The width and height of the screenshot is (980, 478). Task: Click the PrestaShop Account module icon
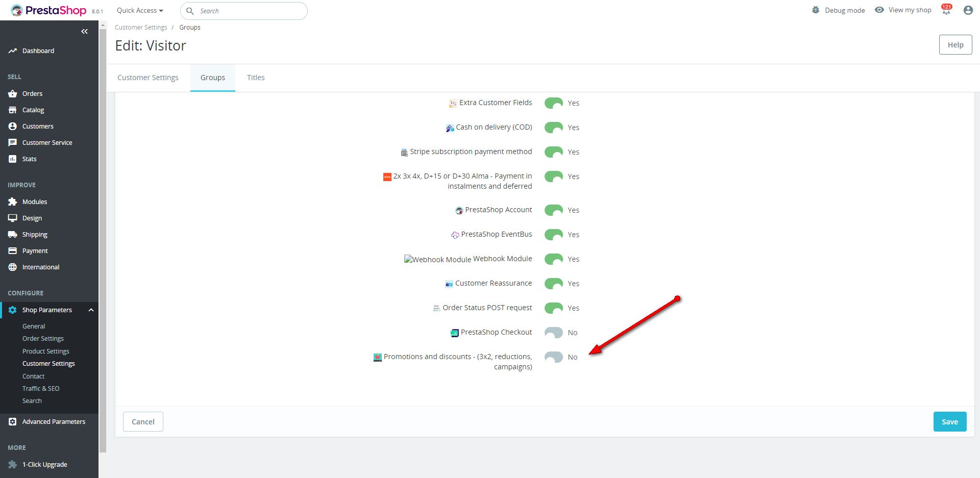[x=459, y=211]
